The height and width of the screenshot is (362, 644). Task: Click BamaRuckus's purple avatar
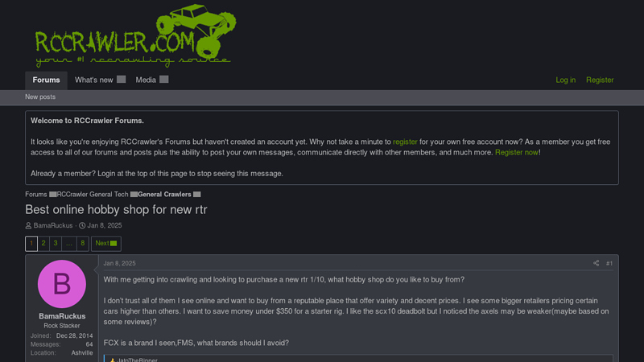[x=62, y=284]
